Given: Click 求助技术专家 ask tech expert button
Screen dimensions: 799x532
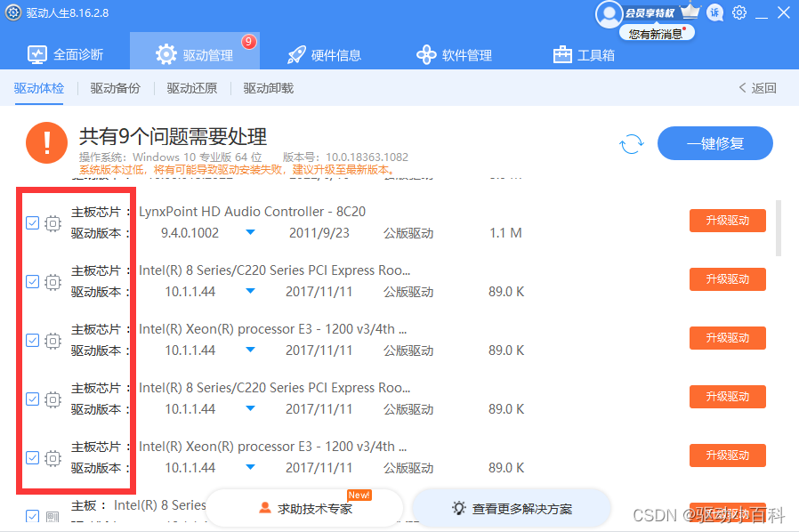Looking at the screenshot, I should tap(304, 508).
